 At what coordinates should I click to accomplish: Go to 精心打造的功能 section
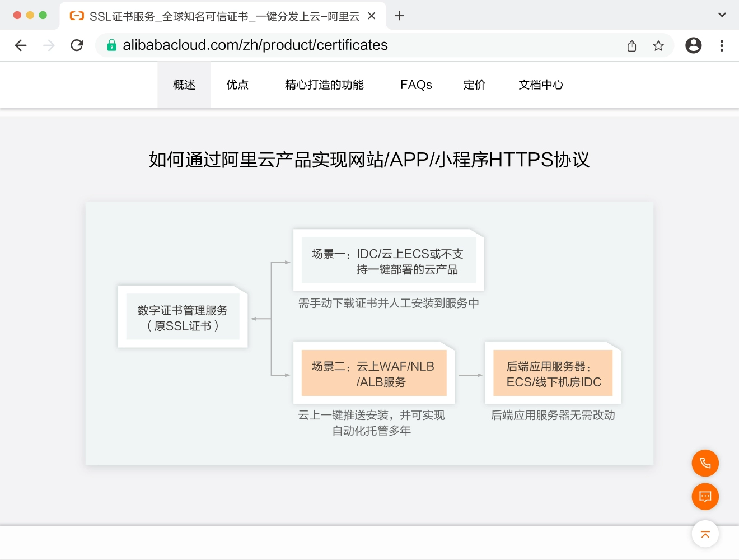pos(324,85)
